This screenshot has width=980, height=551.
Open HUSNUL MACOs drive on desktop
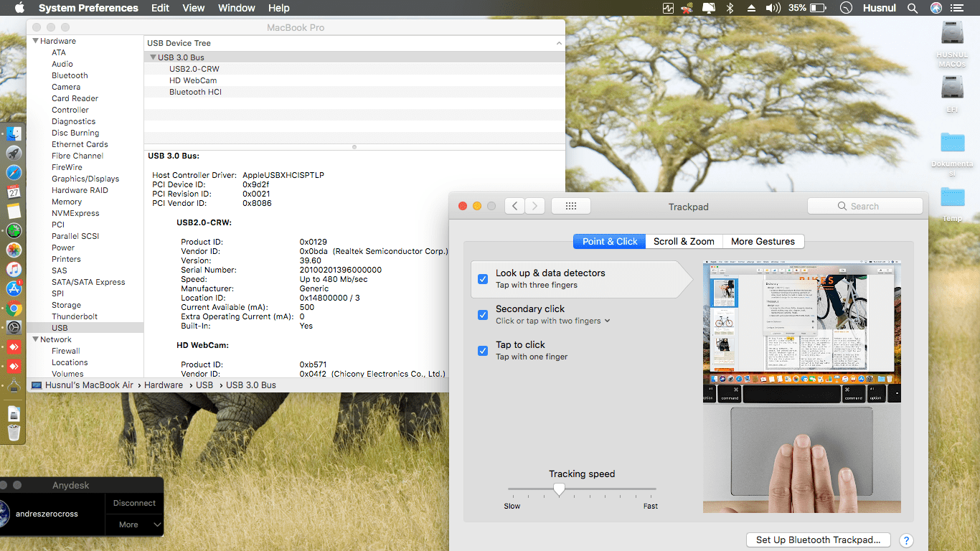pyautogui.click(x=952, y=44)
